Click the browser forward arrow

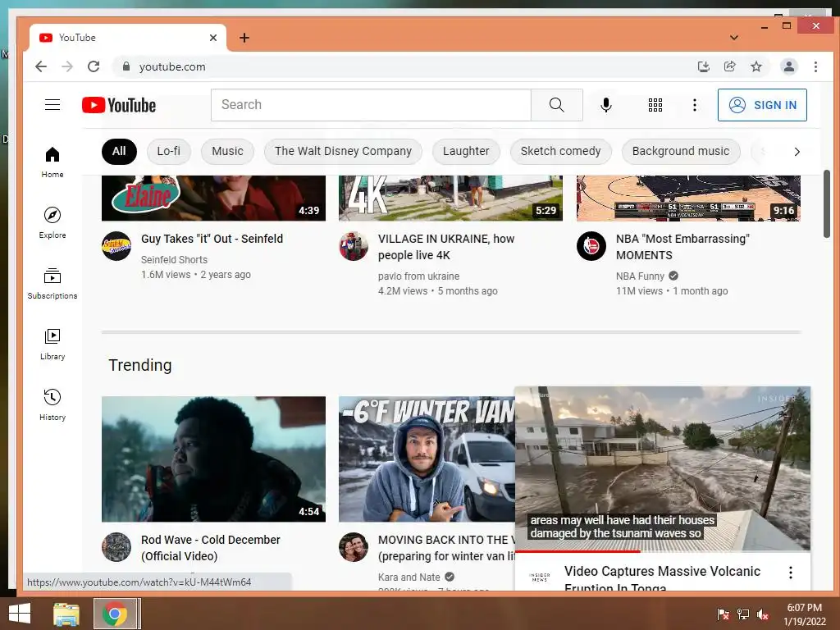(x=67, y=66)
